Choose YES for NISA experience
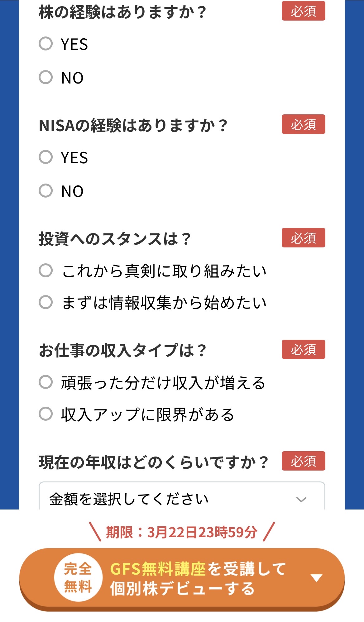Screen dimensions: 364x622 point(46,157)
